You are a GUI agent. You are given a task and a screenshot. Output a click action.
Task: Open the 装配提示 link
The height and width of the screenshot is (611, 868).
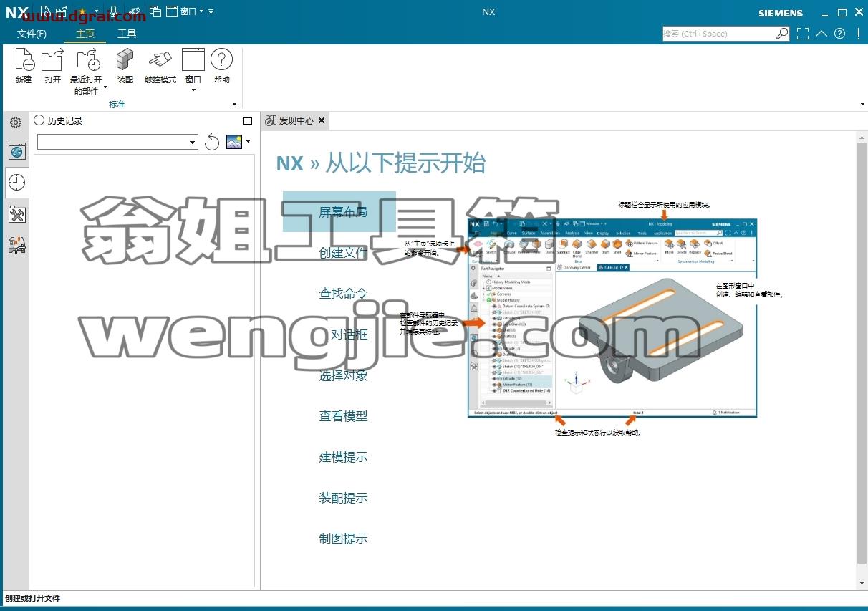(x=343, y=498)
